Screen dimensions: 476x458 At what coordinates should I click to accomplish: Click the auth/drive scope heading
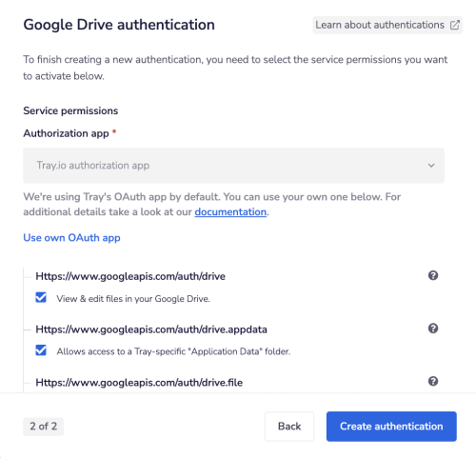point(130,276)
